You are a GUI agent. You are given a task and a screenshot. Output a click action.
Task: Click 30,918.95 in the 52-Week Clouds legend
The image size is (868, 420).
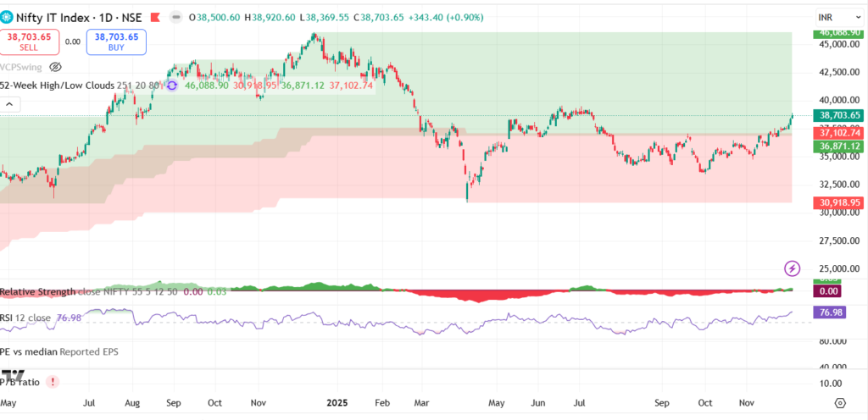(x=254, y=86)
